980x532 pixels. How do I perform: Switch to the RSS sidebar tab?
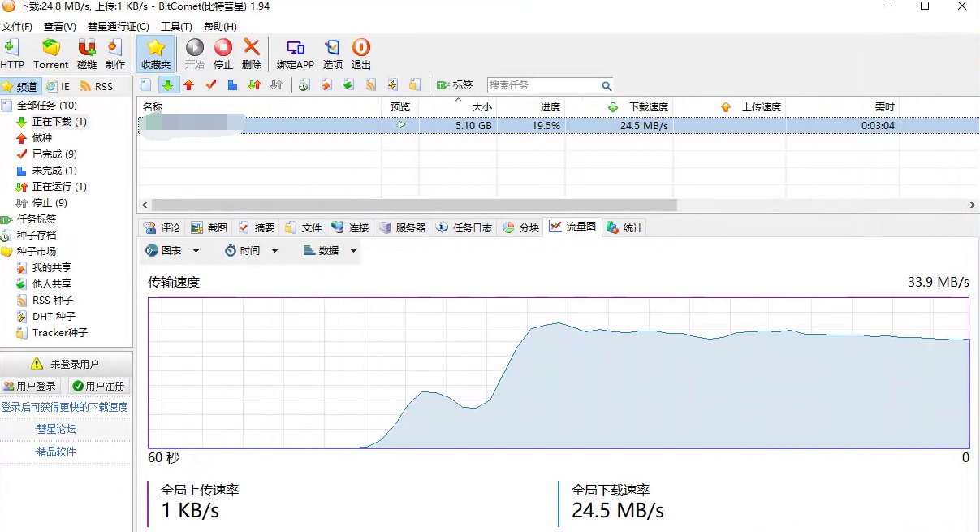(x=97, y=86)
